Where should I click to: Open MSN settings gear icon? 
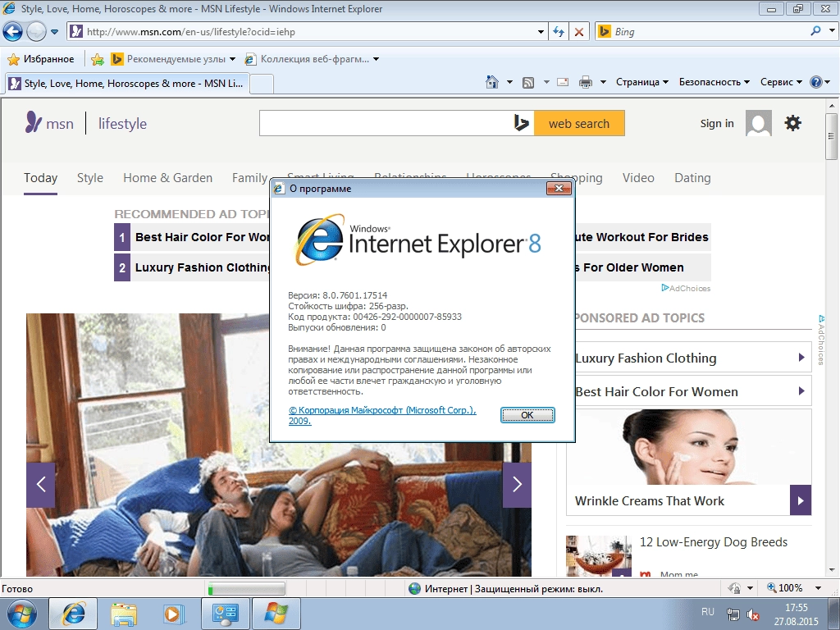(x=793, y=123)
